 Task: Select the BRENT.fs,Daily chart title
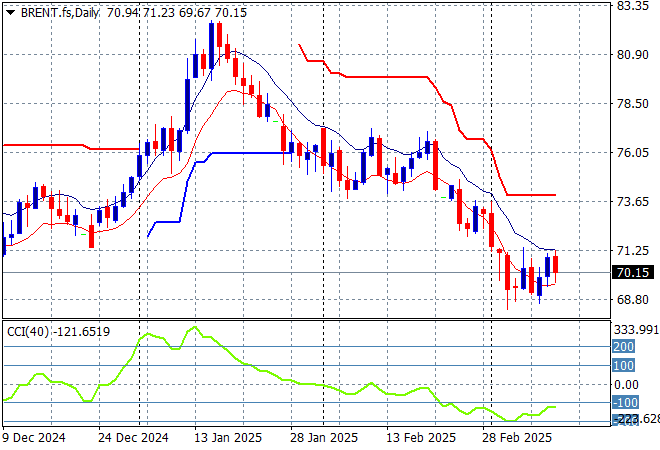click(59, 13)
